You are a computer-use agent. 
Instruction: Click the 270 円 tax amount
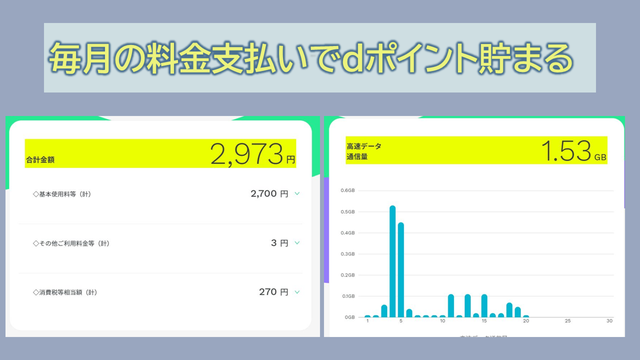pyautogui.click(x=274, y=292)
